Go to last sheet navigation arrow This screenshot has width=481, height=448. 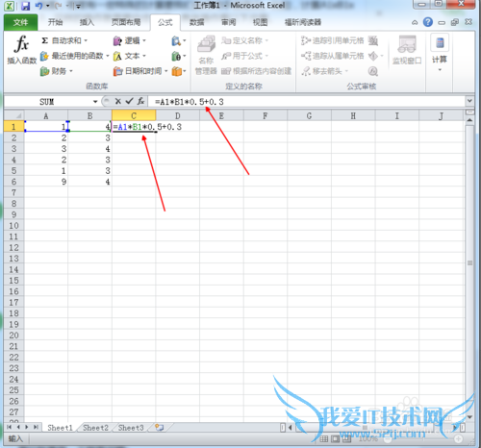click(36, 427)
